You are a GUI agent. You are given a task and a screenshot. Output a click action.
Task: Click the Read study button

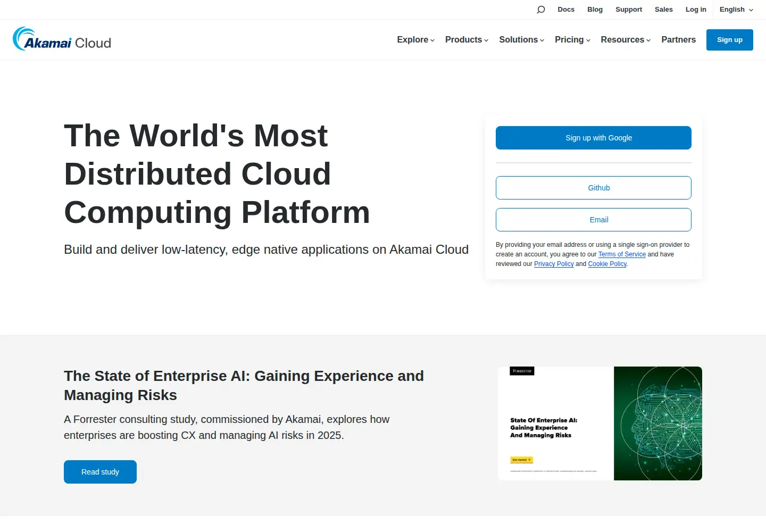(x=100, y=472)
